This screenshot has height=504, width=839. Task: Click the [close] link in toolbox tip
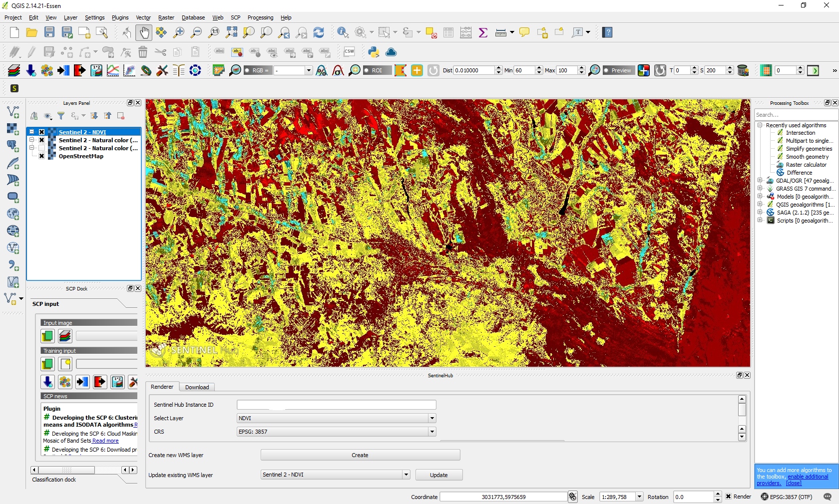[794, 483]
